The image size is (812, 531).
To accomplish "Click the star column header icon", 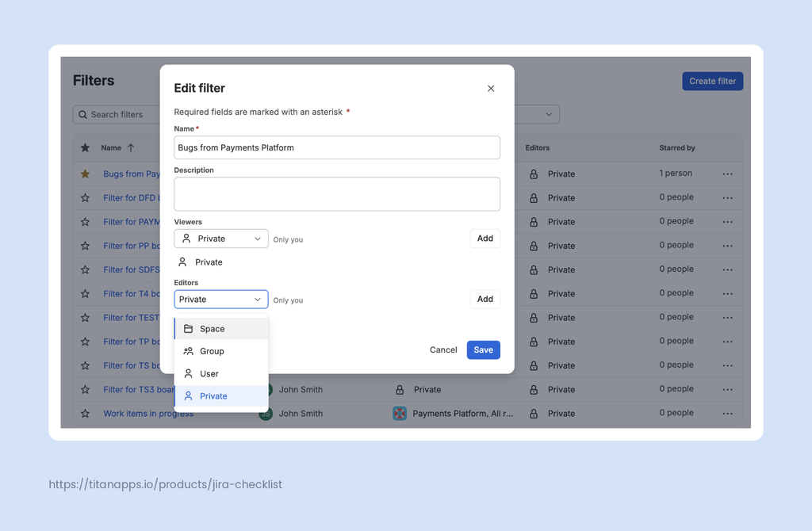I will [x=85, y=147].
